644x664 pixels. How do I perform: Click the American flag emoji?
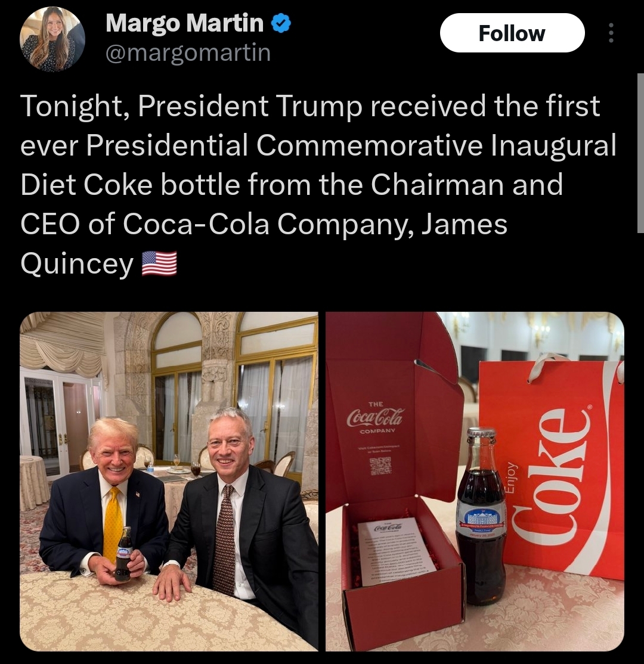(x=159, y=263)
